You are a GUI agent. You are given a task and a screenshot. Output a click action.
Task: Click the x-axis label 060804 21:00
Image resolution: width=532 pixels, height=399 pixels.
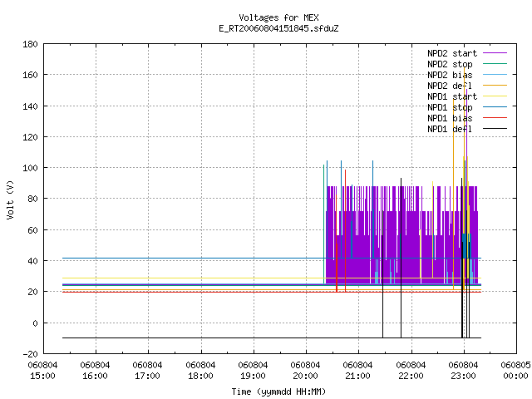[x=358, y=371]
